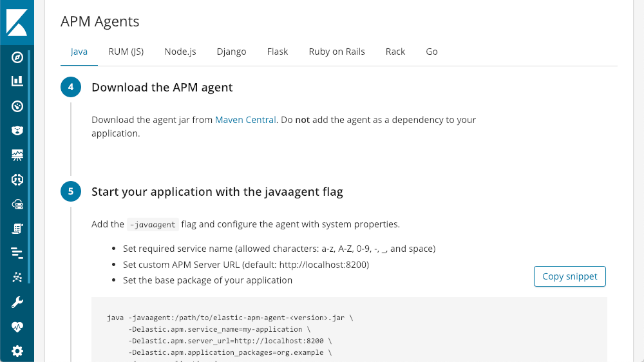Open Canvas via easel icon

point(17,155)
